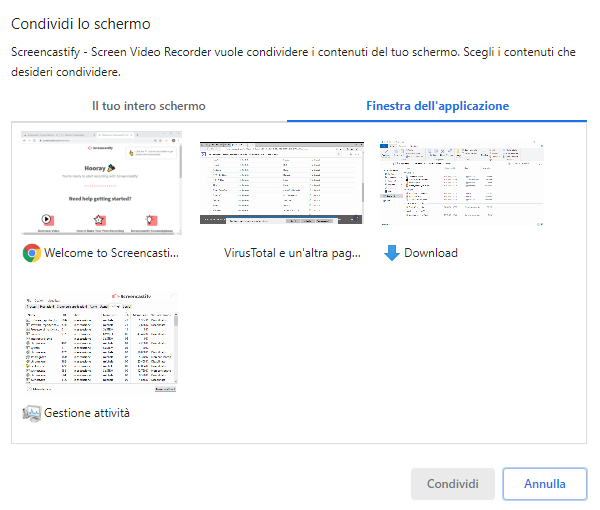
Task: Choose the VirusTotal window thumbnail
Action: (282, 183)
